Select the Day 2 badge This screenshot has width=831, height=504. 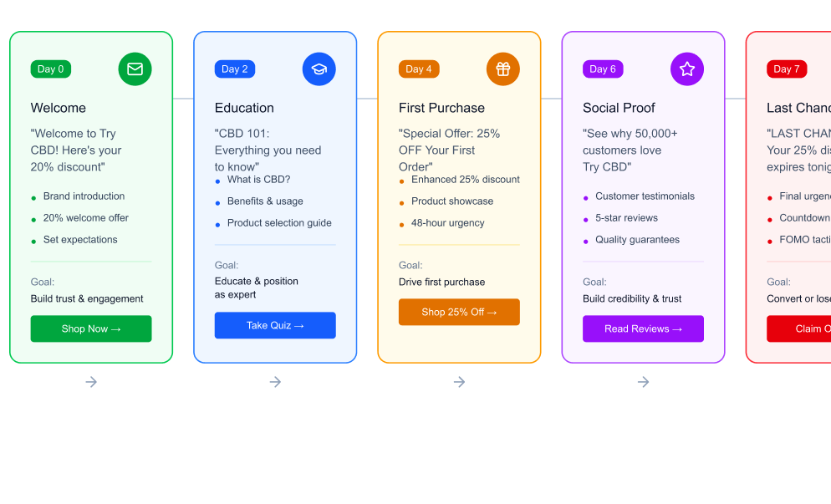(235, 69)
